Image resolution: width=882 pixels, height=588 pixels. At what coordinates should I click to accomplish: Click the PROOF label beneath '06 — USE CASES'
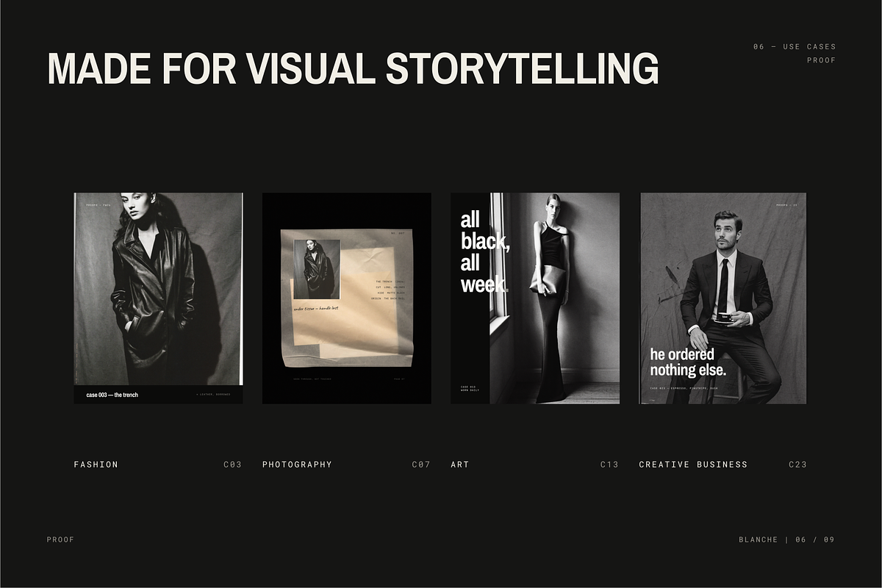point(821,60)
